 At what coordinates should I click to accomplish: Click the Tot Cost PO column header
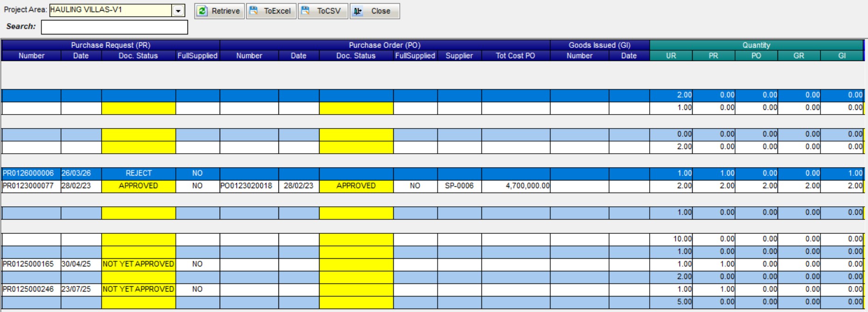[x=515, y=56]
